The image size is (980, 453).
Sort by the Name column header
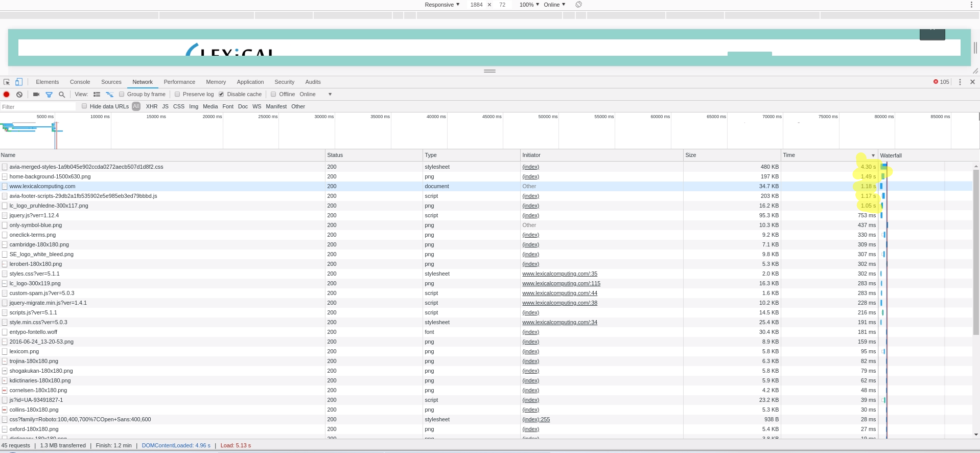162,155
